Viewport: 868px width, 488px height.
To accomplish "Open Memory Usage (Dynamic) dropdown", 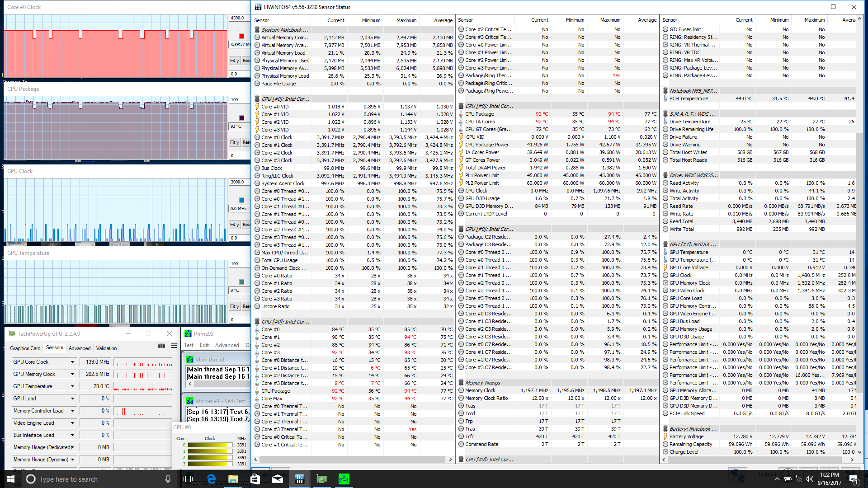I will [72, 460].
